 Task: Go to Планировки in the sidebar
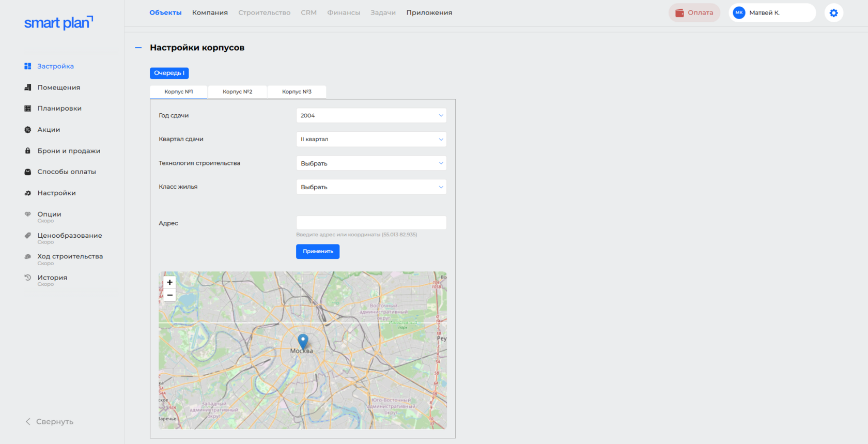click(x=59, y=109)
